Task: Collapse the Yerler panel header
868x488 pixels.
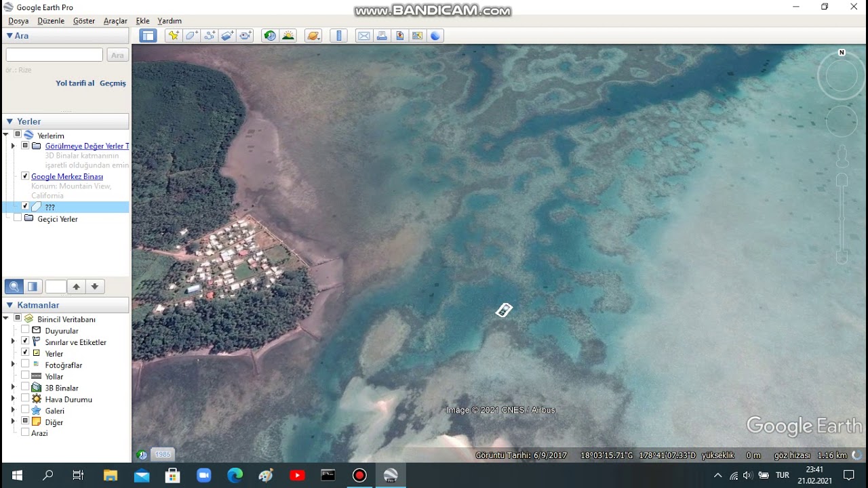Action: point(66,121)
